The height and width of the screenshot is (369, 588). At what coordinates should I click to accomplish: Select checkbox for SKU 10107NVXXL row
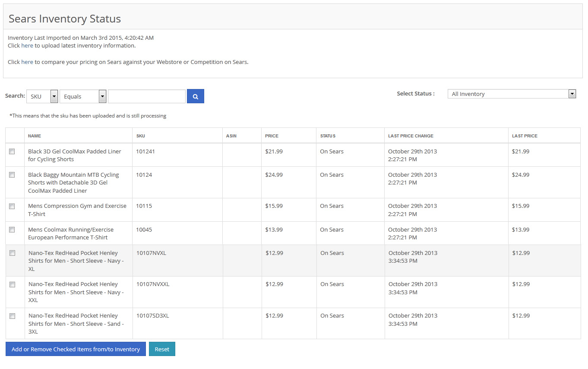pos(12,284)
